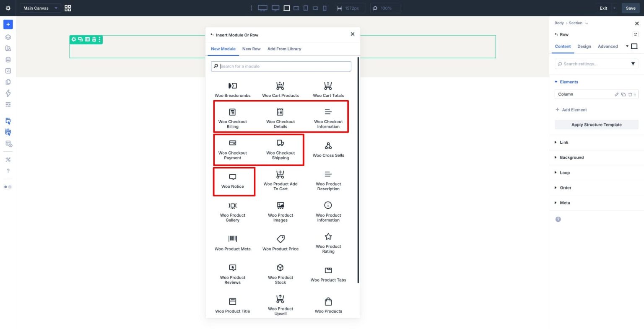
Task: Add the Woo Cross Sells module
Action: 328,150
